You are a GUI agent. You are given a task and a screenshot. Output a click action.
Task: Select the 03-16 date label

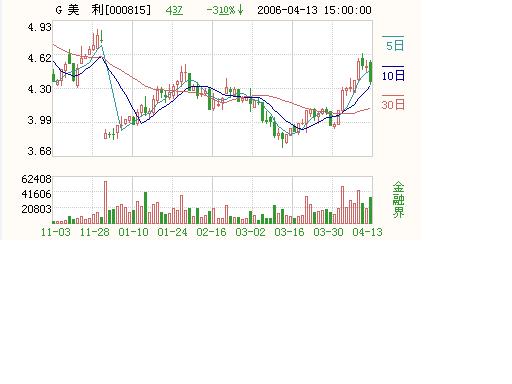click(x=289, y=232)
